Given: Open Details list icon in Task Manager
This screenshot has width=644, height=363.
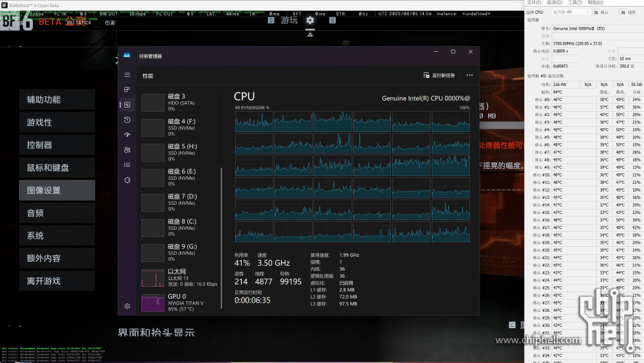Looking at the screenshot, I should (127, 165).
